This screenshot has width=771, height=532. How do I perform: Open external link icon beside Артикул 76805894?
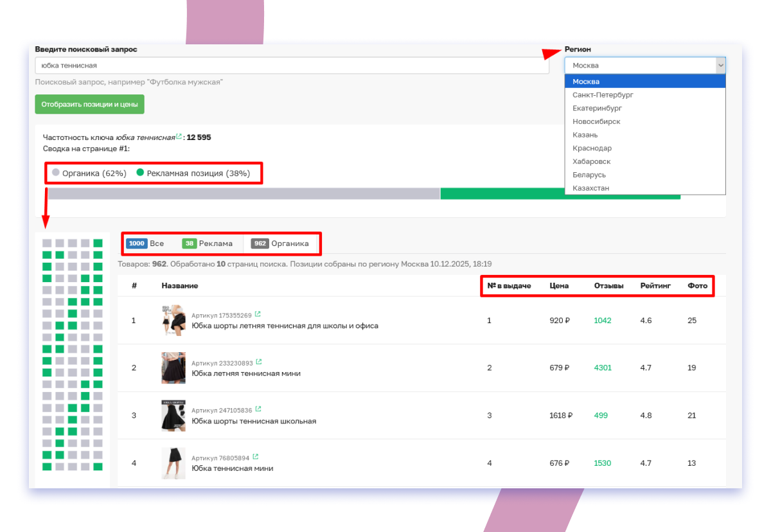(x=255, y=457)
